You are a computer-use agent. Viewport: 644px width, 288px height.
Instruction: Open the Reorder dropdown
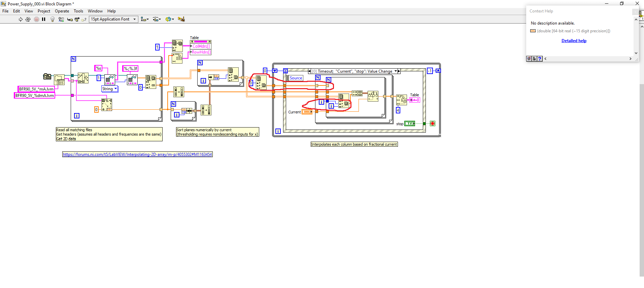[169, 19]
